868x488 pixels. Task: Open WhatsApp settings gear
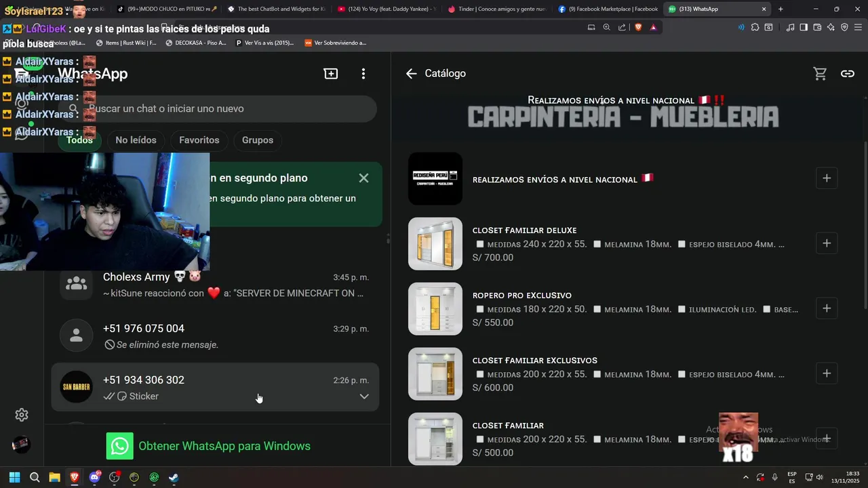pos(22,415)
